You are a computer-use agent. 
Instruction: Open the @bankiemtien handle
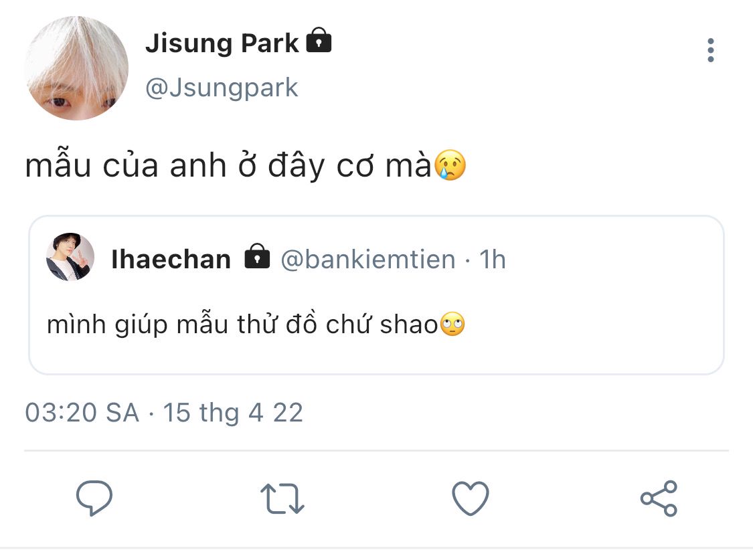[x=367, y=259]
